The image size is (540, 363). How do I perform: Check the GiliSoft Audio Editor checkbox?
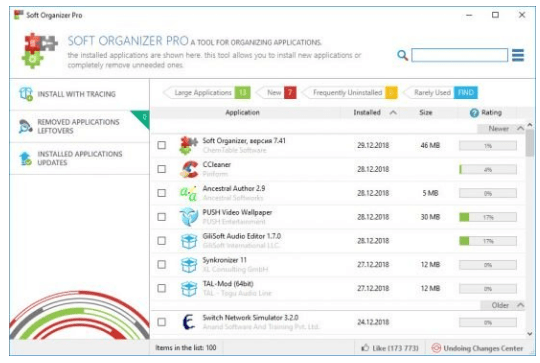[162, 240]
